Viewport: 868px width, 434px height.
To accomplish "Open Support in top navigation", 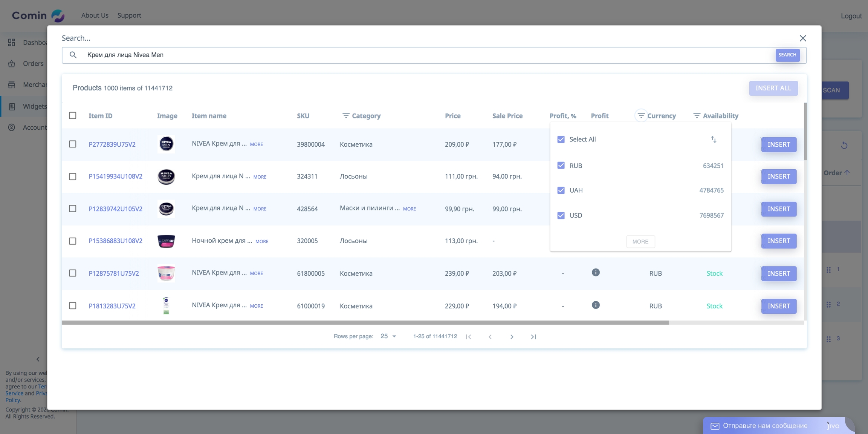I will click(129, 15).
